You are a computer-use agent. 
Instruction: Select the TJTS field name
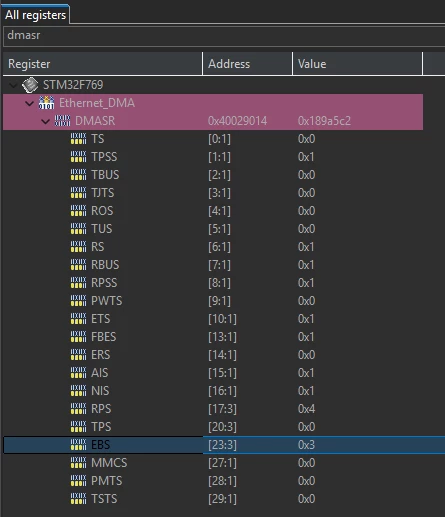[103, 193]
